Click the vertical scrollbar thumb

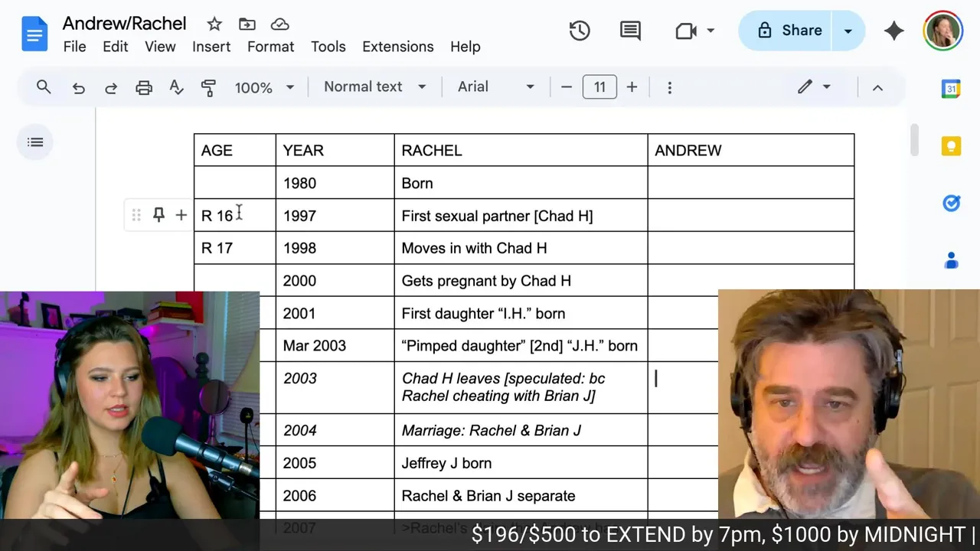pyautogui.click(x=914, y=140)
